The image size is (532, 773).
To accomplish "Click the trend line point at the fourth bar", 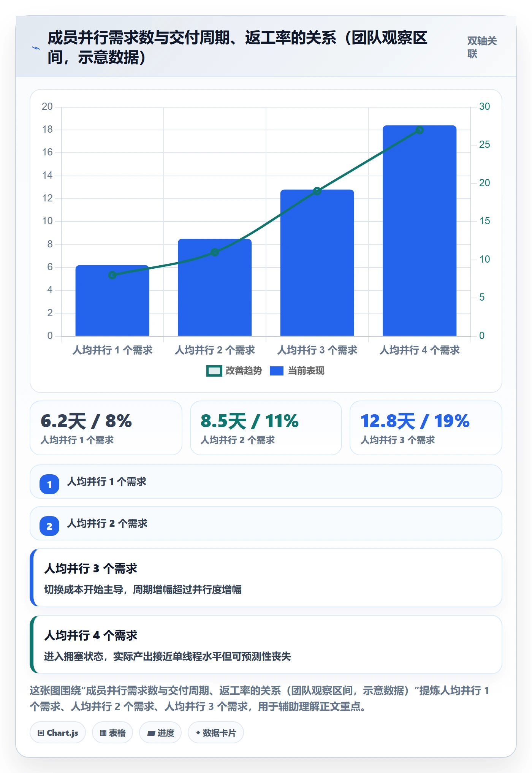I will (x=420, y=130).
